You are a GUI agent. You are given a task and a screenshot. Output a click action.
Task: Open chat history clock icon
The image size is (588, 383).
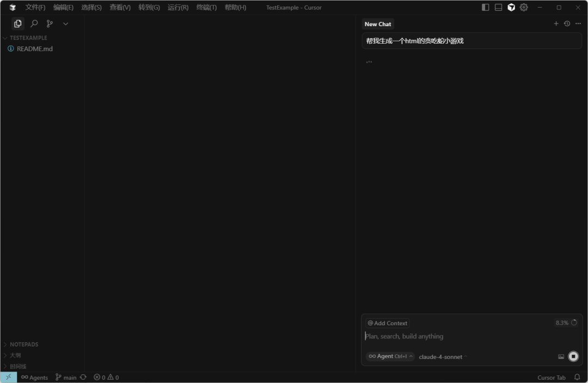[567, 24]
